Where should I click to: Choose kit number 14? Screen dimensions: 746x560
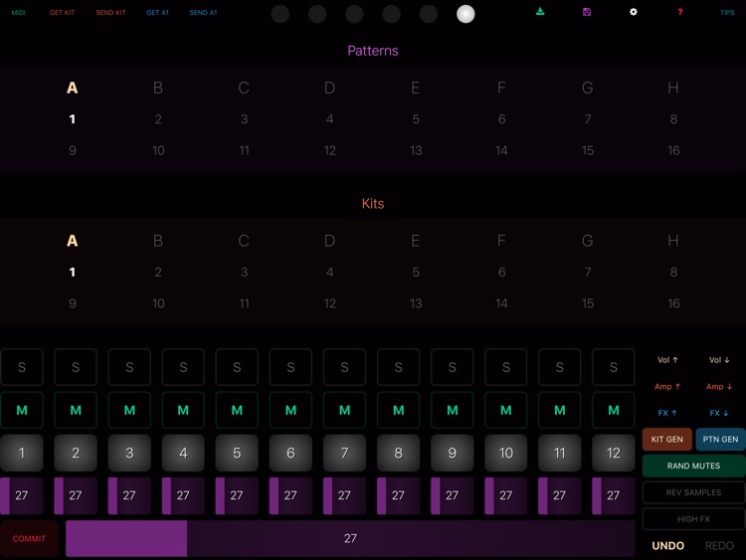(501, 303)
